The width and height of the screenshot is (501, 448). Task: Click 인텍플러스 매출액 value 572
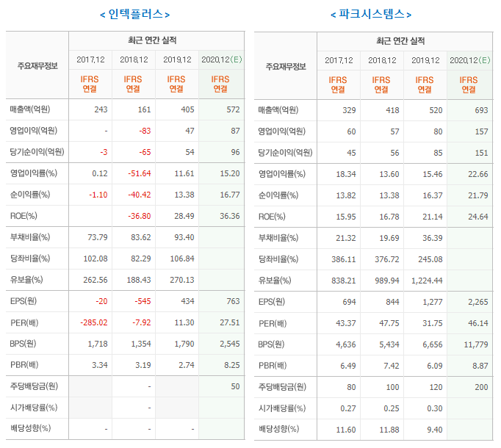233,109
